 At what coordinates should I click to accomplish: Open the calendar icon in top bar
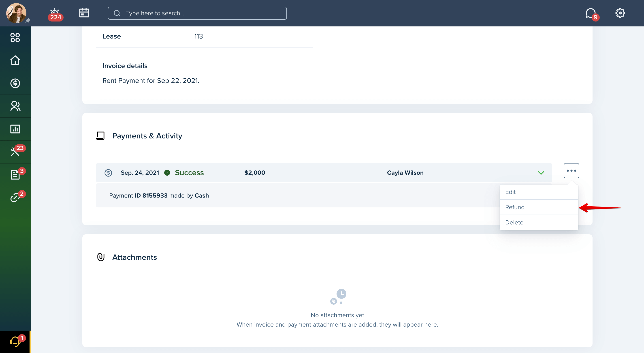tap(84, 13)
